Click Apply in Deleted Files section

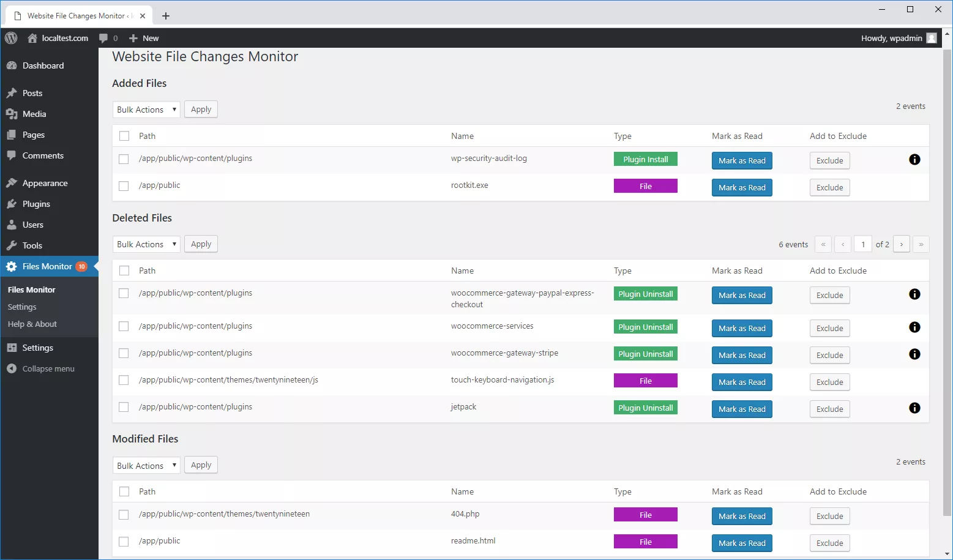pos(201,244)
